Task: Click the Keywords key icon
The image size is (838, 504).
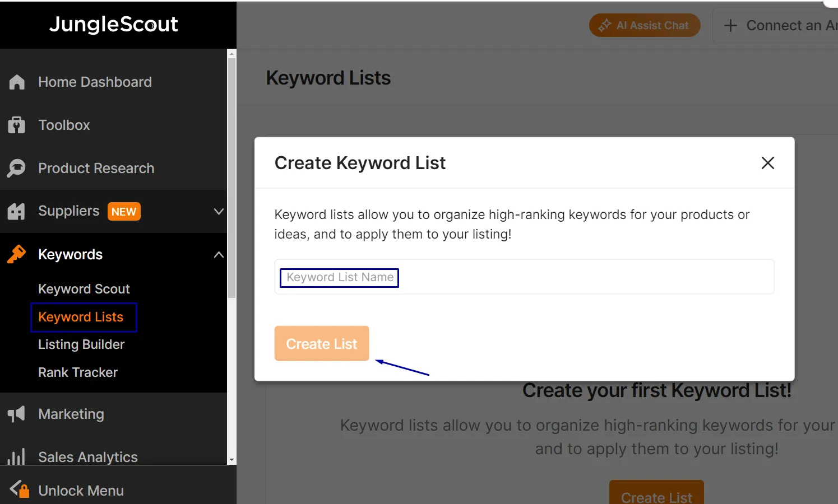Action: pos(16,254)
